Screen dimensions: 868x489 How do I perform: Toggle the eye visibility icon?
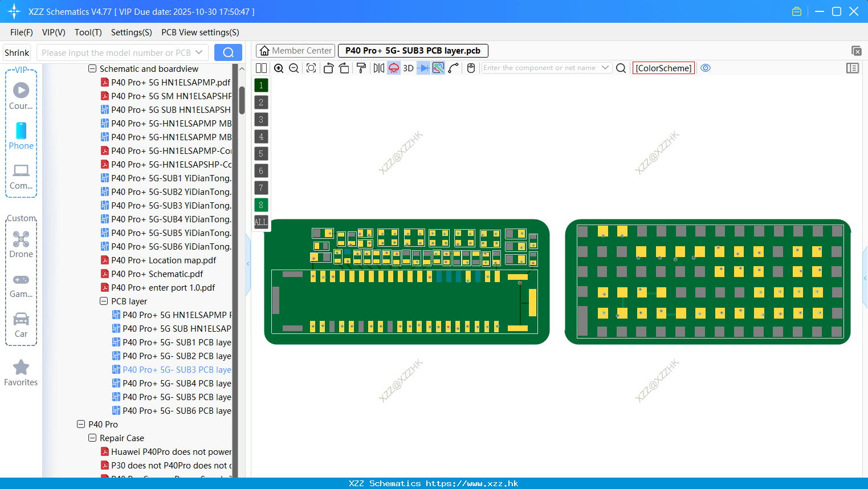(x=706, y=68)
